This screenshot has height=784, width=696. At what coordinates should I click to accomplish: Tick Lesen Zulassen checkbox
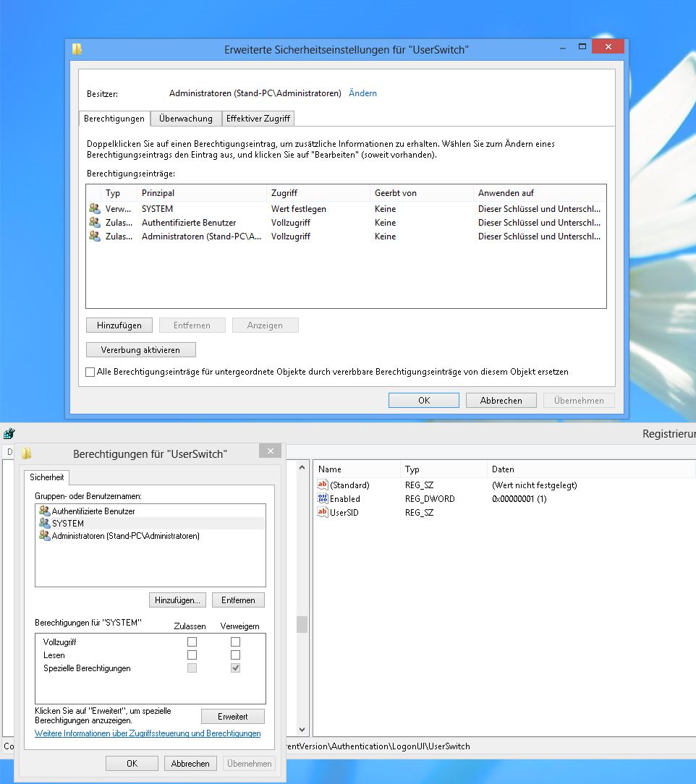[x=192, y=655]
